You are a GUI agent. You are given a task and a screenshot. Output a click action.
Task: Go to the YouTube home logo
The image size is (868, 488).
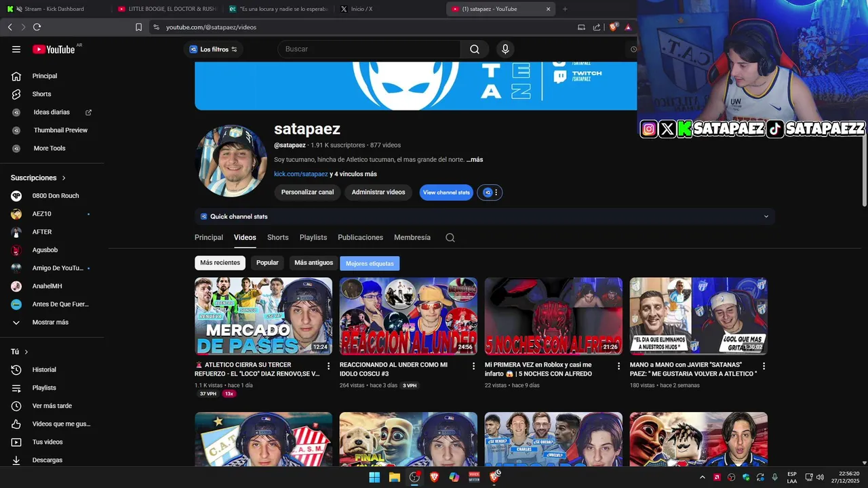(x=54, y=49)
